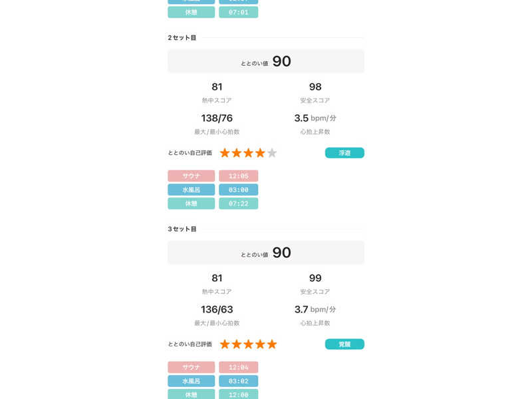The width and height of the screenshot is (532, 399).
Task: Select the heart rate value 138/76
Action: coord(217,118)
